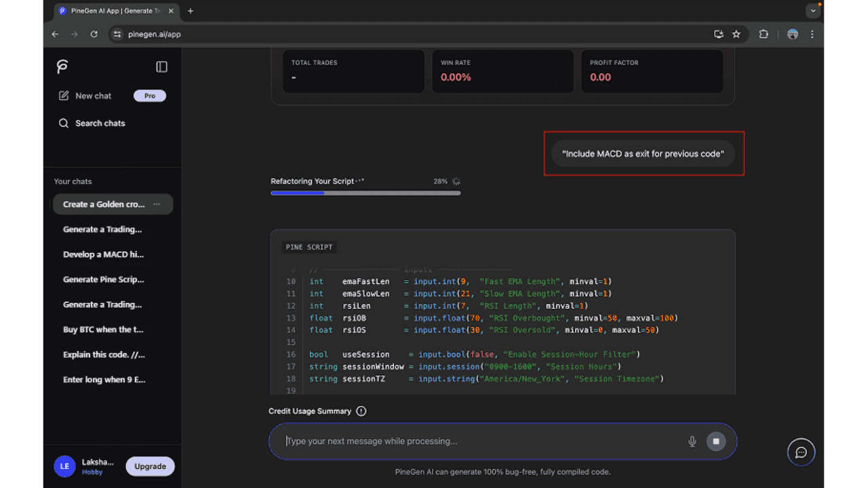Viewport: 868px width, 488px height.
Task: Go forward in browser history
Action: 75,34
